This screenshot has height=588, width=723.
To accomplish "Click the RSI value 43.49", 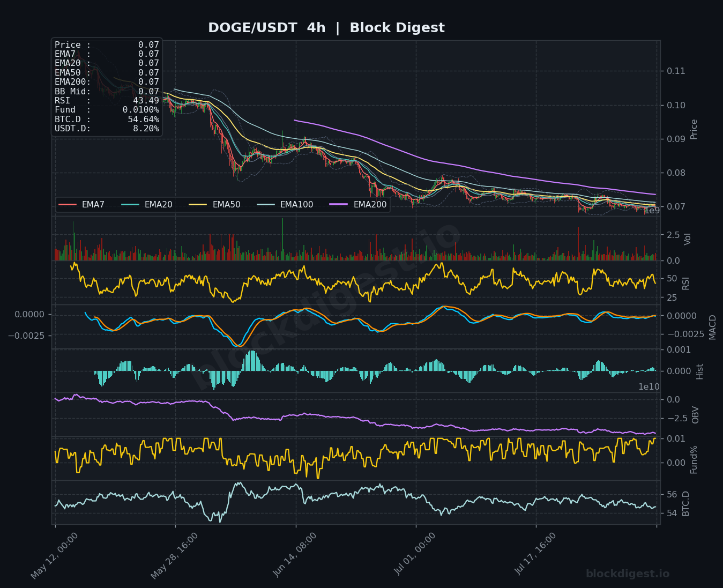I will pyautogui.click(x=146, y=101).
